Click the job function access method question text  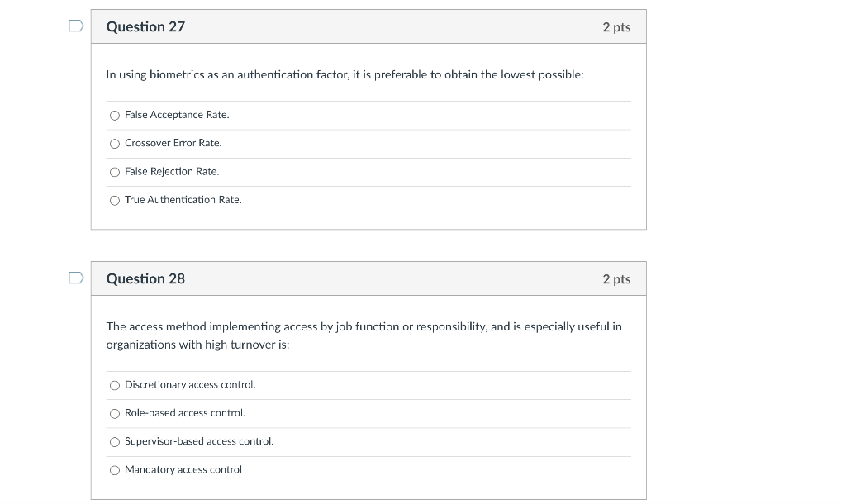click(x=364, y=335)
